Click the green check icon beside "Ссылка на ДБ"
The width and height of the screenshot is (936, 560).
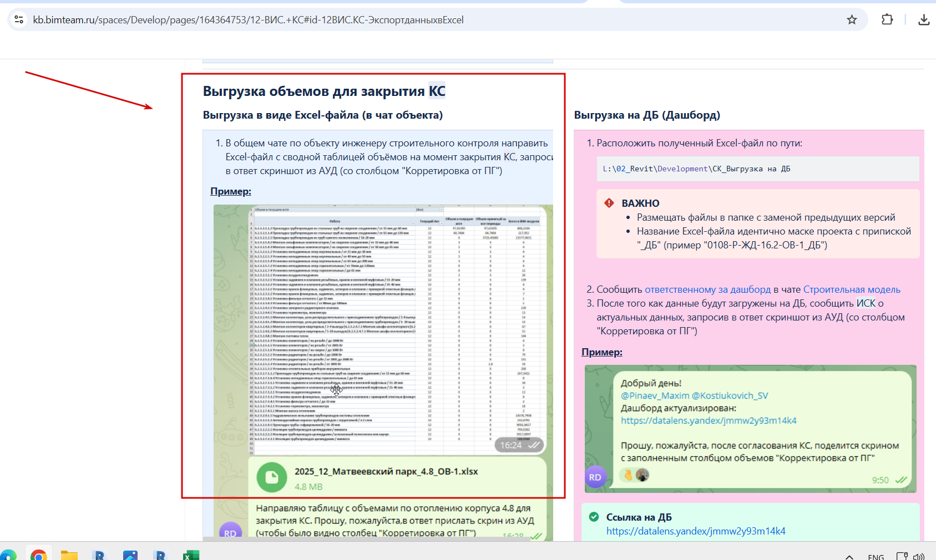click(594, 517)
